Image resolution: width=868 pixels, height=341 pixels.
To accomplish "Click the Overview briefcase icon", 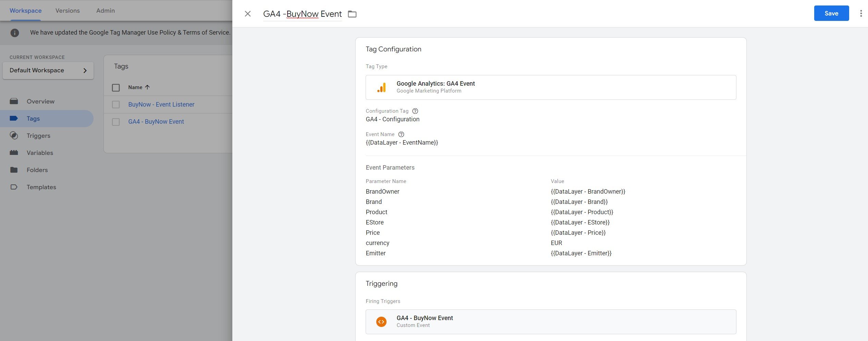I will coord(14,101).
